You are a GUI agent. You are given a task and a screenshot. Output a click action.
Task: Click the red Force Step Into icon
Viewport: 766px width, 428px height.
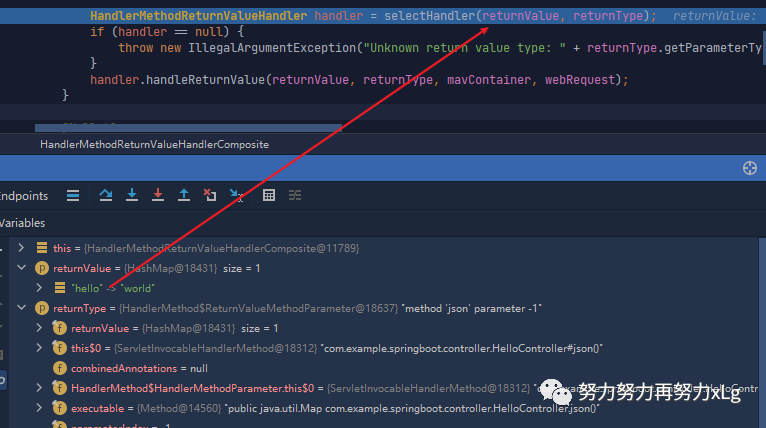click(x=158, y=195)
